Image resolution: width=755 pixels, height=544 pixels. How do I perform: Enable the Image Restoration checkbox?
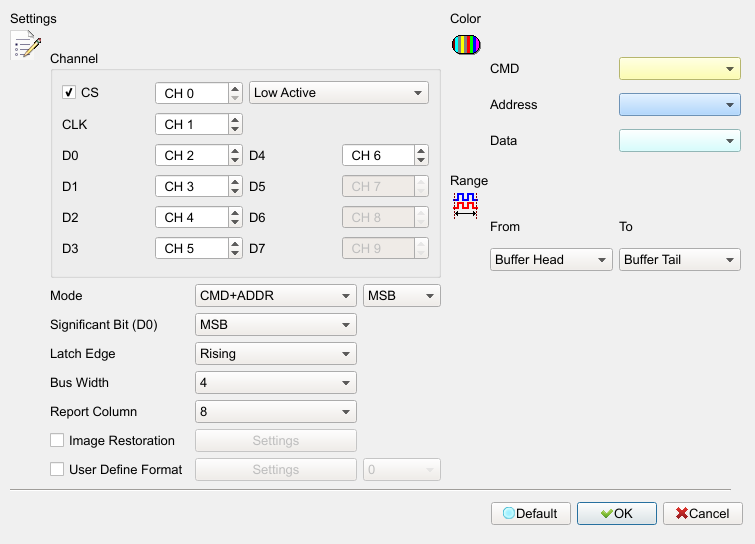pos(57,440)
